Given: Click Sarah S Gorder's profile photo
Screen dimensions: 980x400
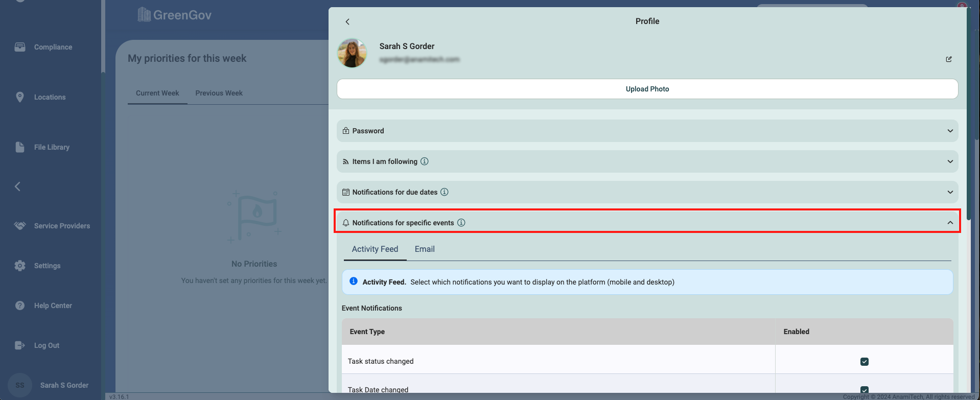Looking at the screenshot, I should (352, 53).
